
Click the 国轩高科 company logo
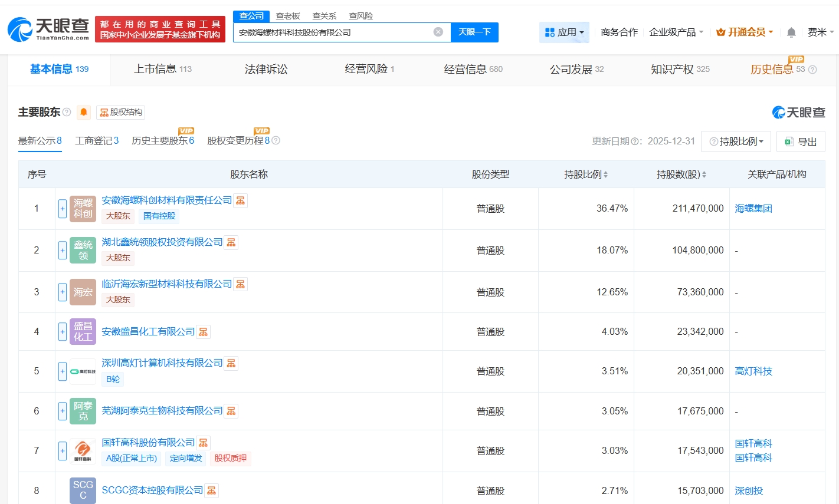83,451
